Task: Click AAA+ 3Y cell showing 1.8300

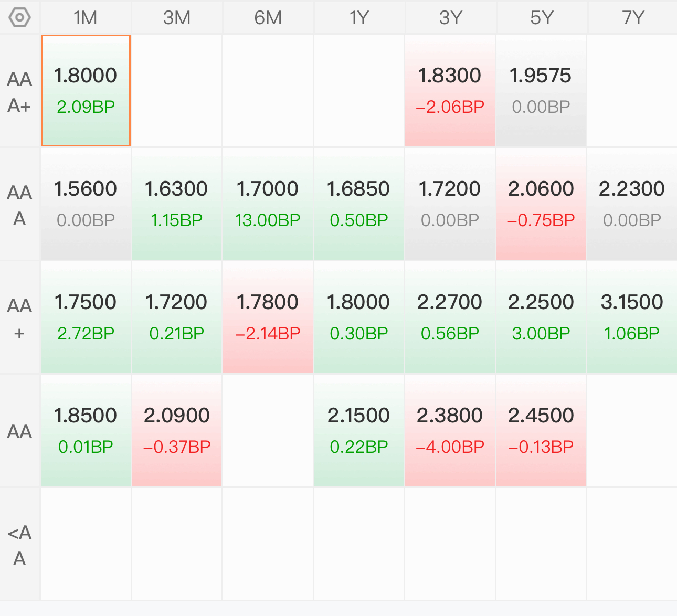Action: pos(450,90)
